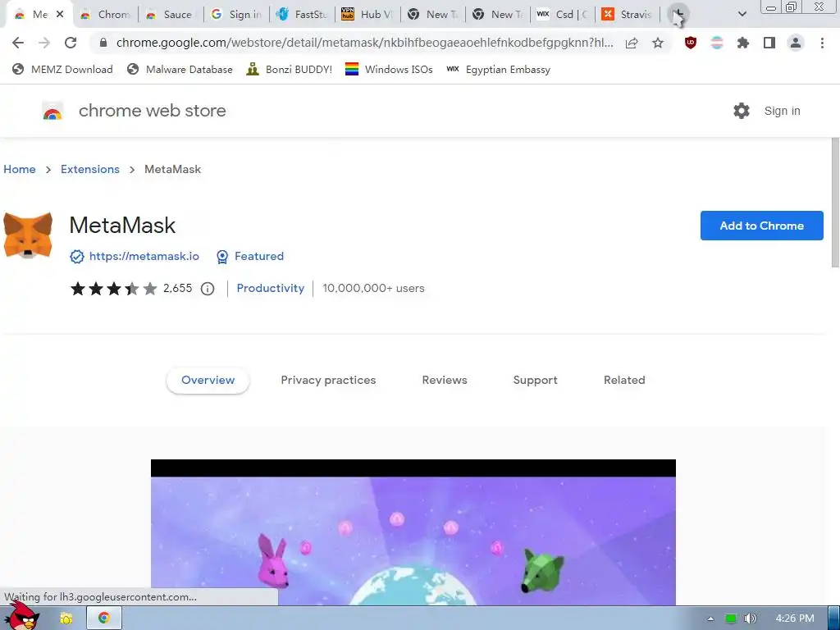Image resolution: width=840 pixels, height=630 pixels.
Task: Switch to the Csd Wix tab
Action: (564, 15)
